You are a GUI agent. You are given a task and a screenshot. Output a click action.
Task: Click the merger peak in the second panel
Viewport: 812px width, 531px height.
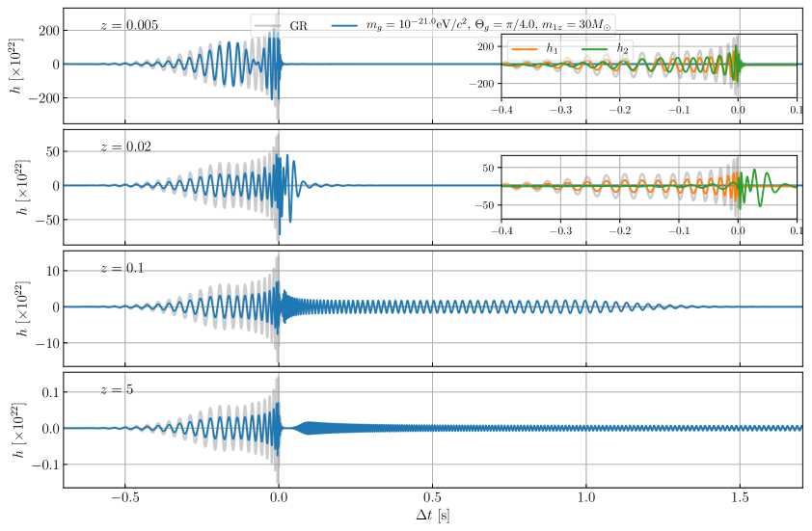click(278, 185)
